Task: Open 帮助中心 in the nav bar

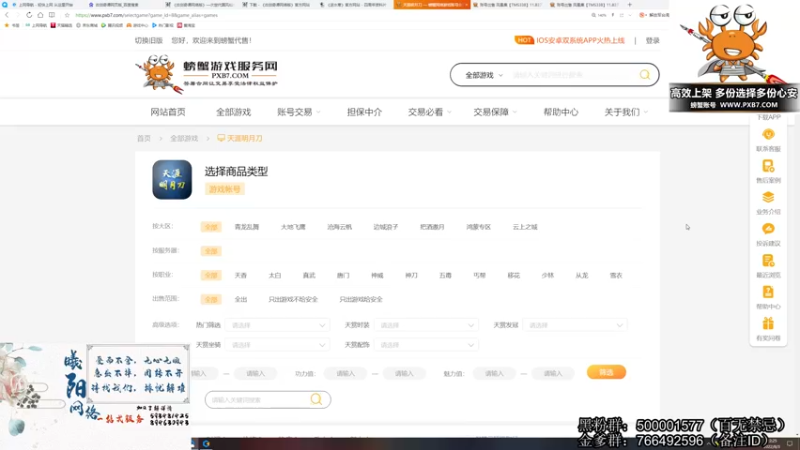Action: point(561,112)
